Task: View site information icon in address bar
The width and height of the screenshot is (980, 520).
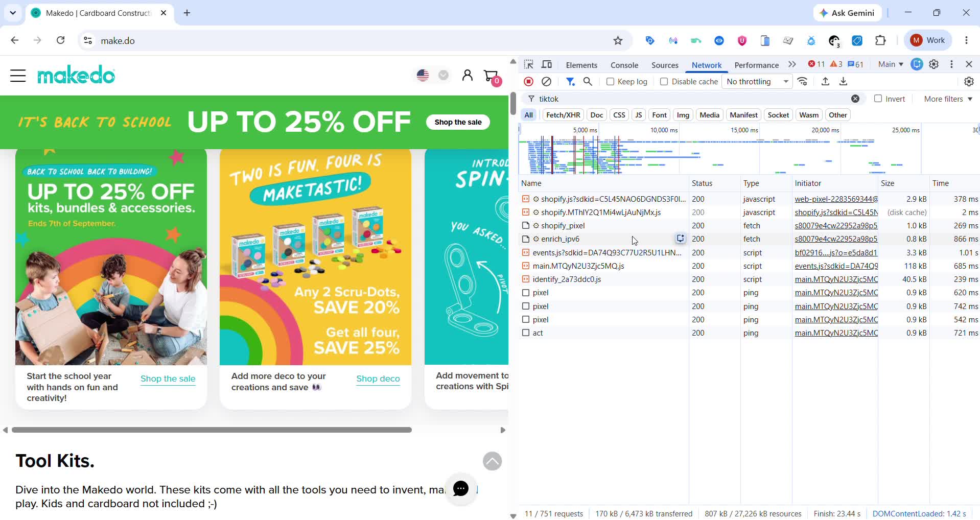Action: click(x=88, y=40)
